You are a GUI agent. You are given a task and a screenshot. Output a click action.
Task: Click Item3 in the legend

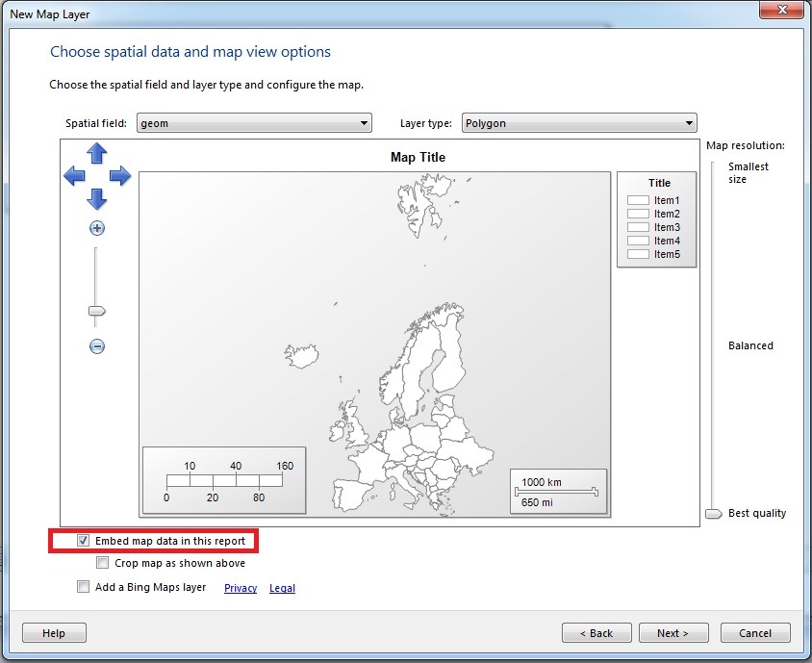tap(667, 227)
